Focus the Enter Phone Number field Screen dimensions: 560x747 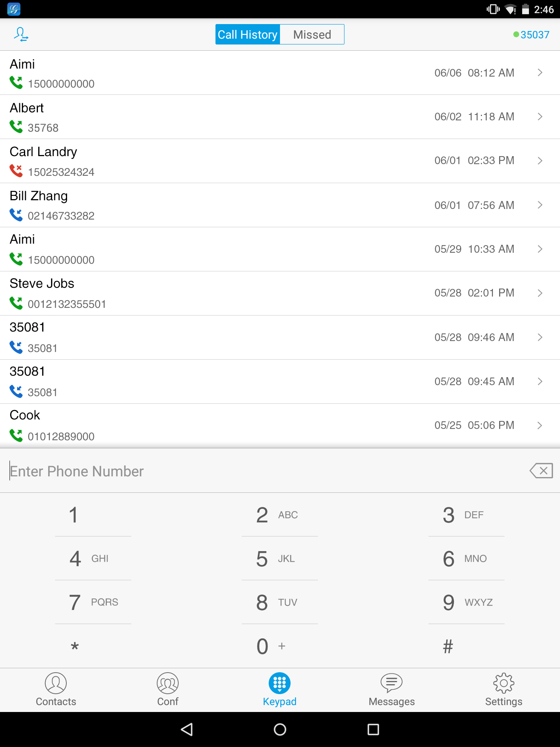pyautogui.click(x=262, y=471)
